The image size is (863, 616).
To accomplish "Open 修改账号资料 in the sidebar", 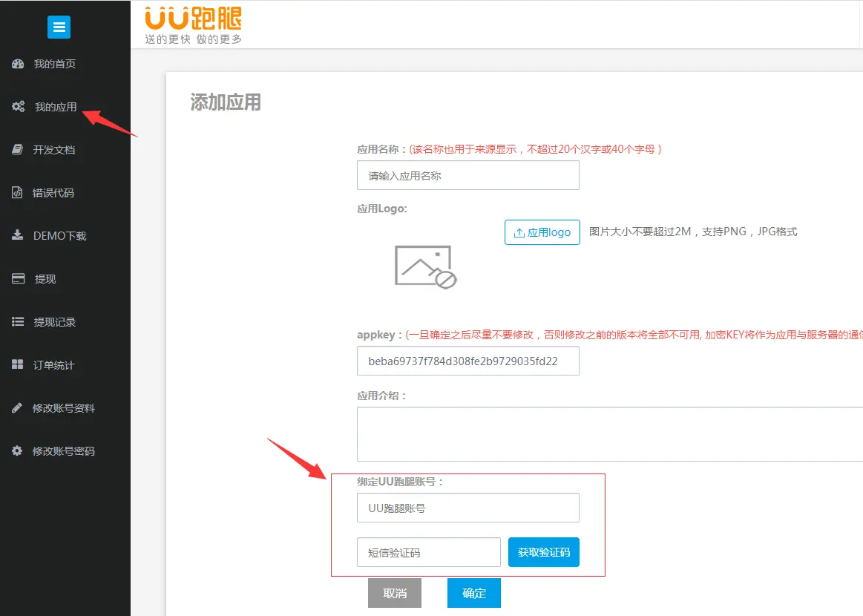I will point(64,408).
